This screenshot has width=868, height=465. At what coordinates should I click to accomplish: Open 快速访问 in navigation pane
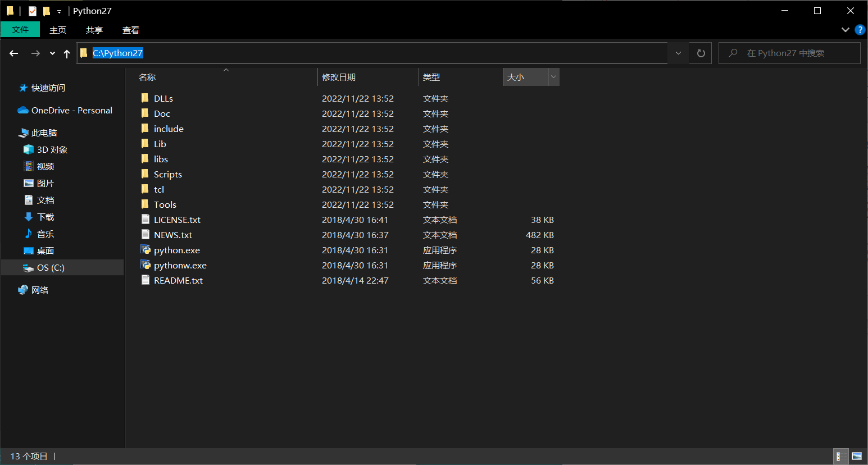tap(48, 88)
